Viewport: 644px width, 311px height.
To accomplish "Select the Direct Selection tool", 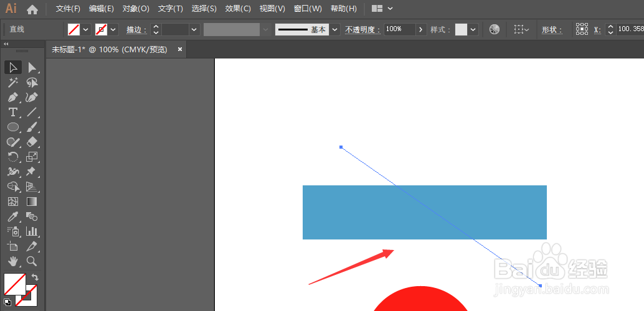I will pyautogui.click(x=32, y=67).
